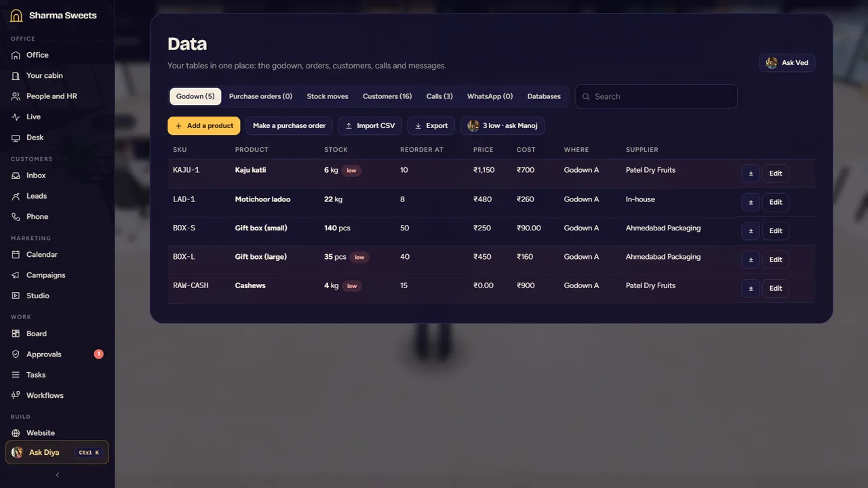Switch to WhatsApp (0) tab
The height and width of the screenshot is (488, 868).
490,96
